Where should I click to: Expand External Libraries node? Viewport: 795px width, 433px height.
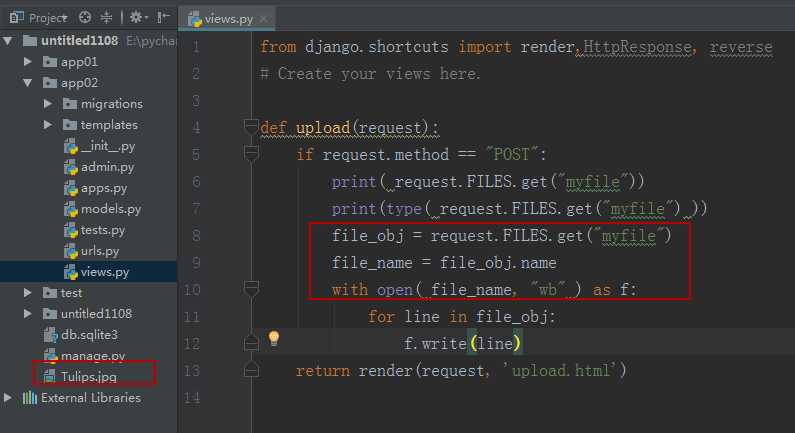(8, 398)
